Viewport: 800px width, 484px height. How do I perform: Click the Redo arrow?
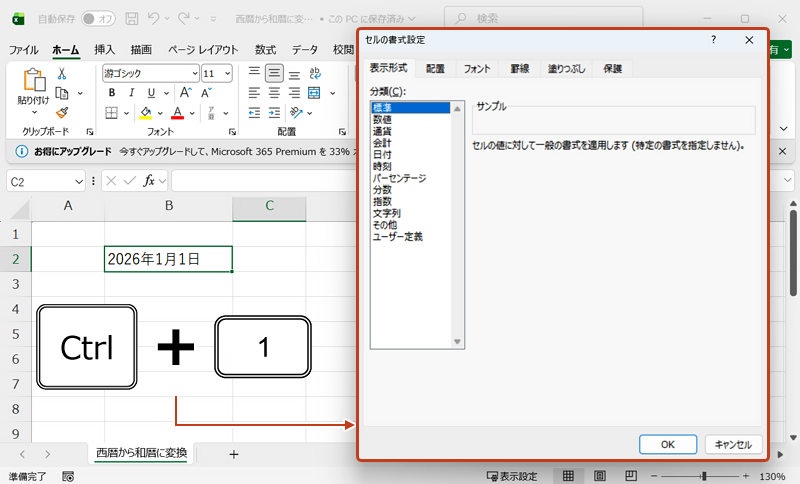pos(184,18)
